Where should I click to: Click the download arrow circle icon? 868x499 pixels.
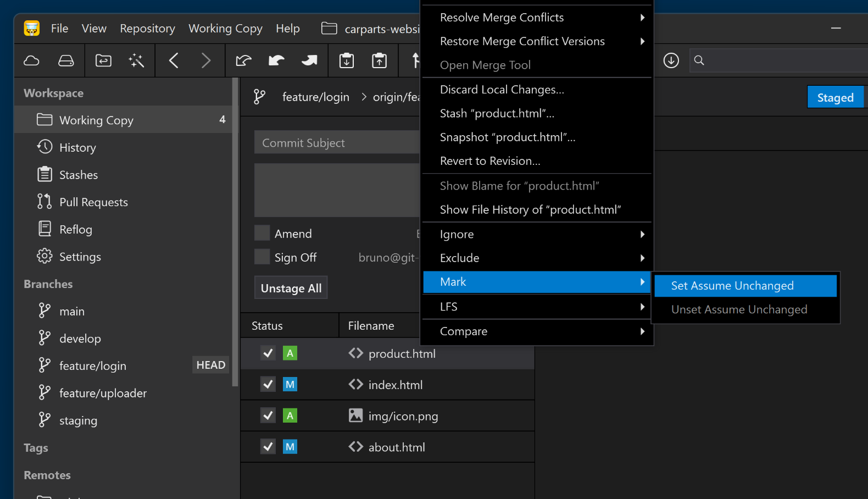[x=671, y=60]
